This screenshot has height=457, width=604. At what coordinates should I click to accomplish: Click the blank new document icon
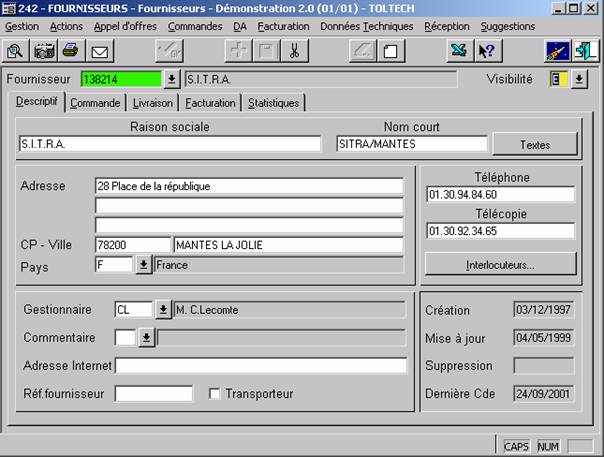pyautogui.click(x=391, y=50)
